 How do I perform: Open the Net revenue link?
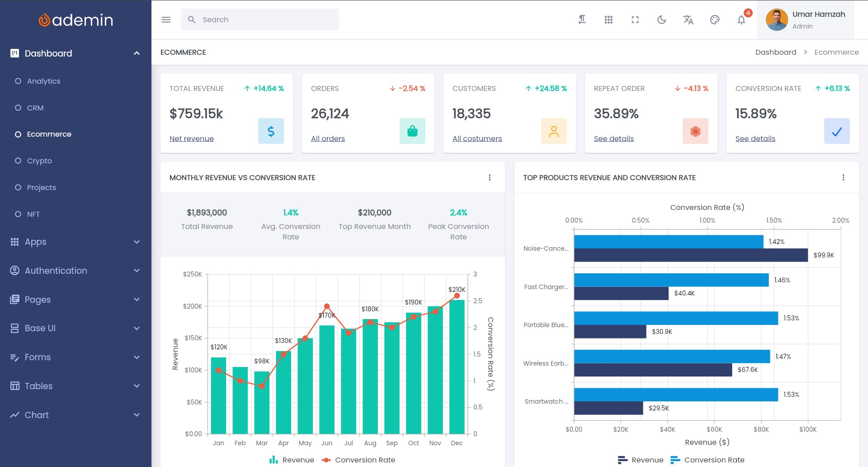tap(192, 139)
